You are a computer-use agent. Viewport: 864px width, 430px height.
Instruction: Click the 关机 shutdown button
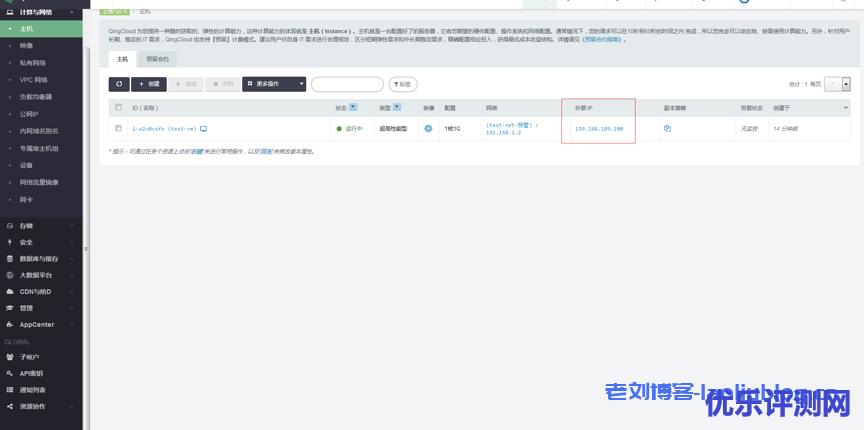(x=223, y=84)
